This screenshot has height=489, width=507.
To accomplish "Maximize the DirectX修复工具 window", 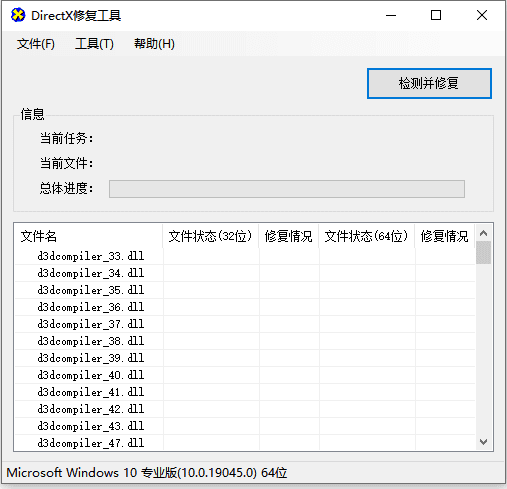I will (x=436, y=15).
